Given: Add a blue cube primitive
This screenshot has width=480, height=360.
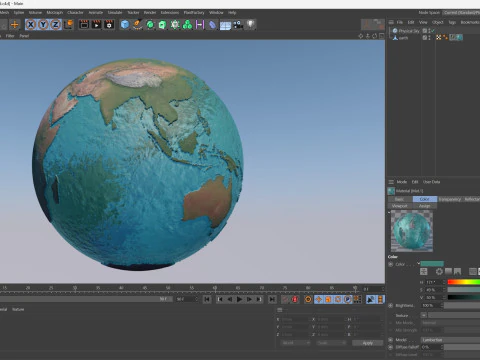Looking at the screenshot, I should [125, 25].
